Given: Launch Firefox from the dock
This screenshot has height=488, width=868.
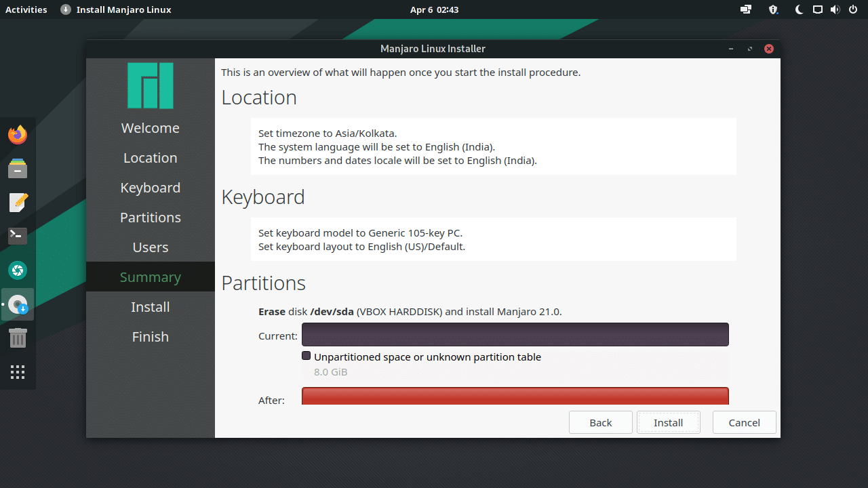Looking at the screenshot, I should pos(18,134).
